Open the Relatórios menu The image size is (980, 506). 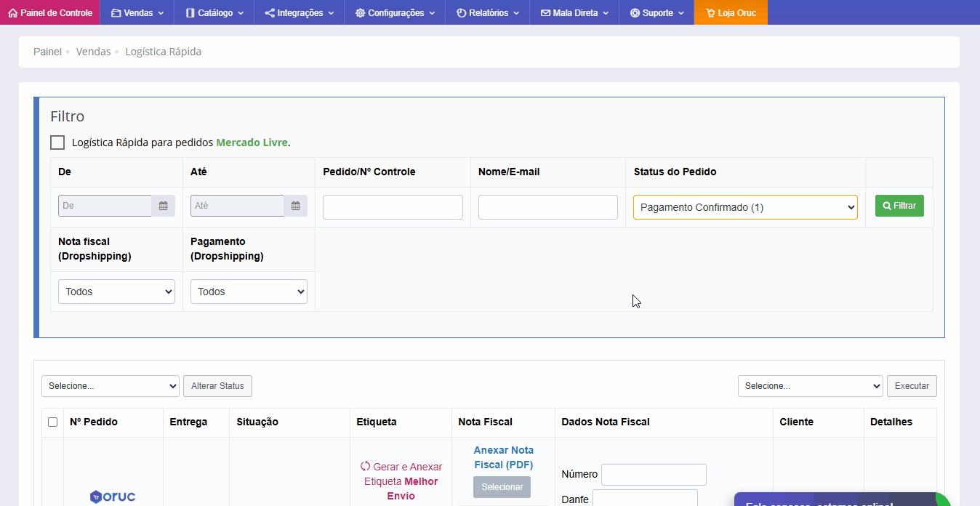pos(488,12)
